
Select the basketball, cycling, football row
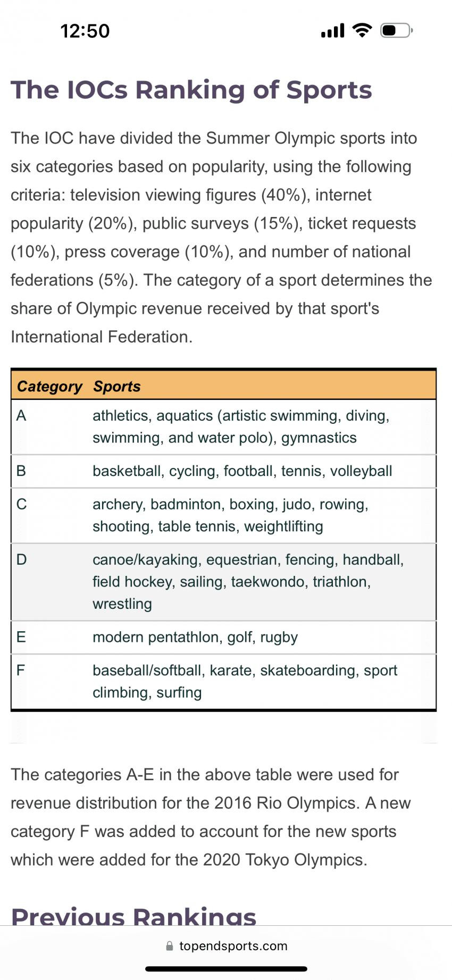[x=223, y=471]
